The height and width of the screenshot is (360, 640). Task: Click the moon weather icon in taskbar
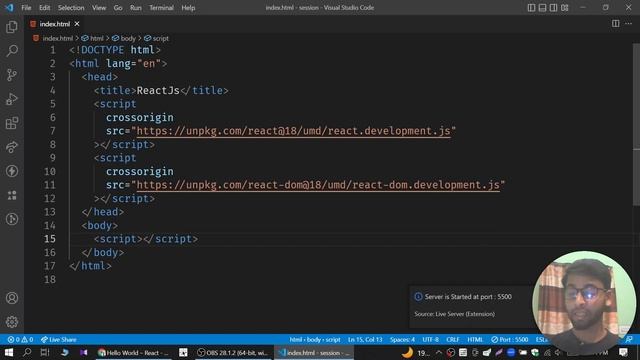pyautogui.click(x=407, y=352)
